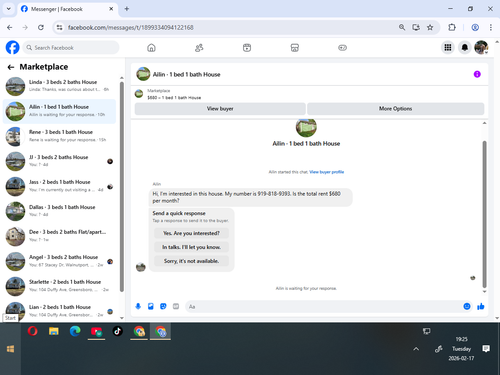Open the emoji picker in message box

(467, 306)
